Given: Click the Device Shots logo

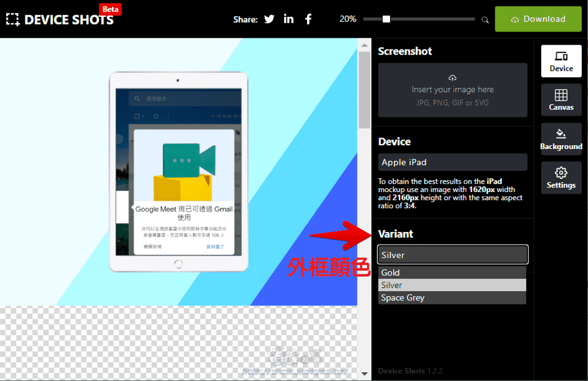Looking at the screenshot, I should [60, 19].
